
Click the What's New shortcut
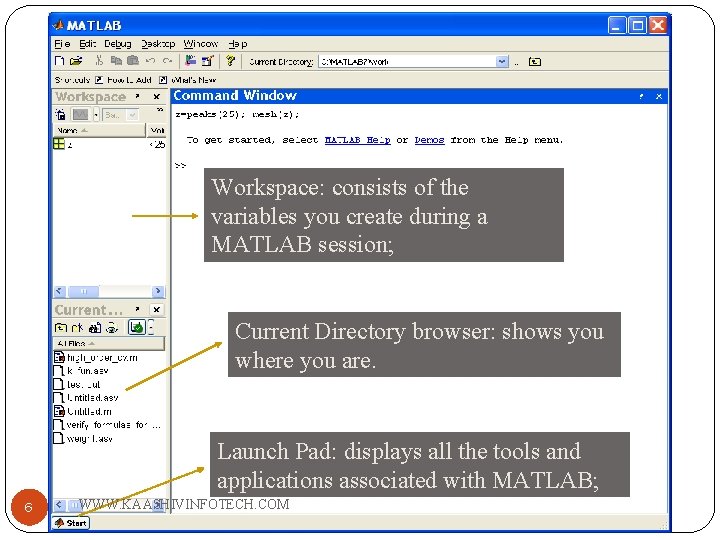187,80
